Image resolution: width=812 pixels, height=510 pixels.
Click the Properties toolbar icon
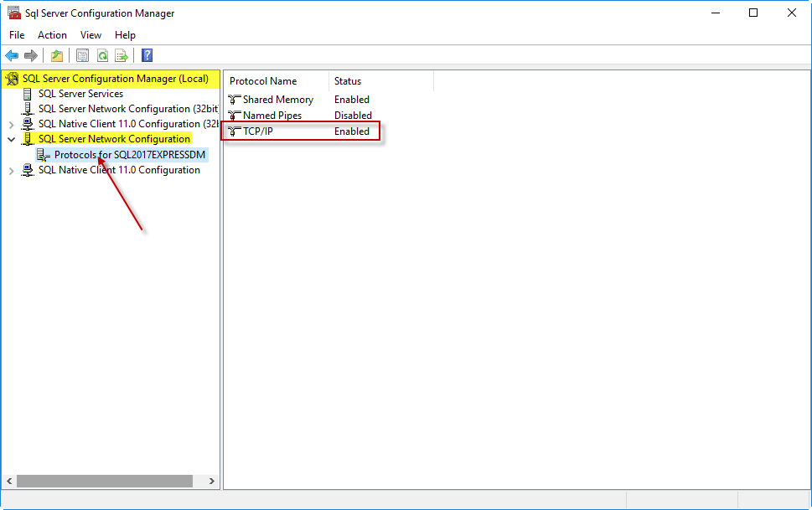pyautogui.click(x=82, y=55)
